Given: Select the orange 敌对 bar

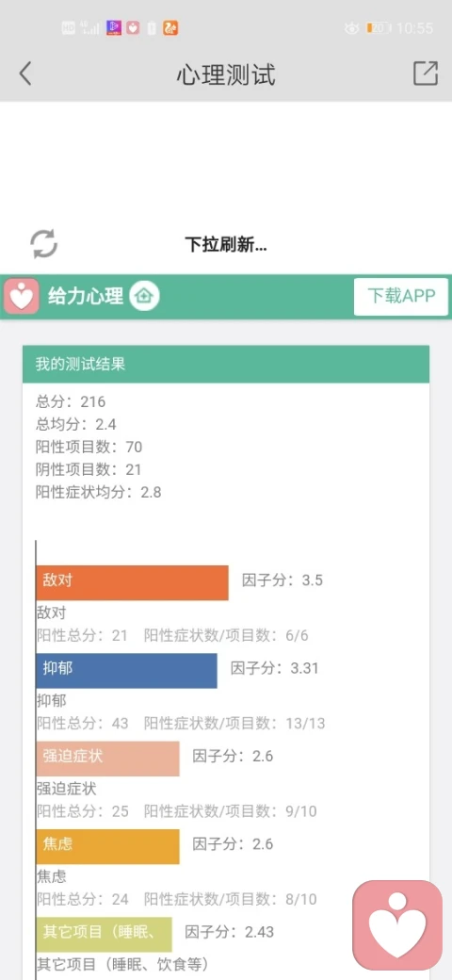Looking at the screenshot, I should coord(132,582).
